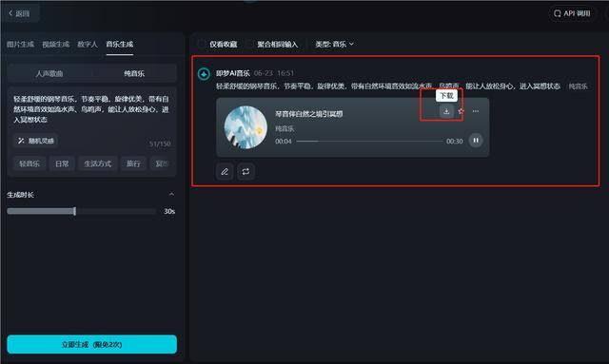Select the 人声歌曲 mode option

49,73
